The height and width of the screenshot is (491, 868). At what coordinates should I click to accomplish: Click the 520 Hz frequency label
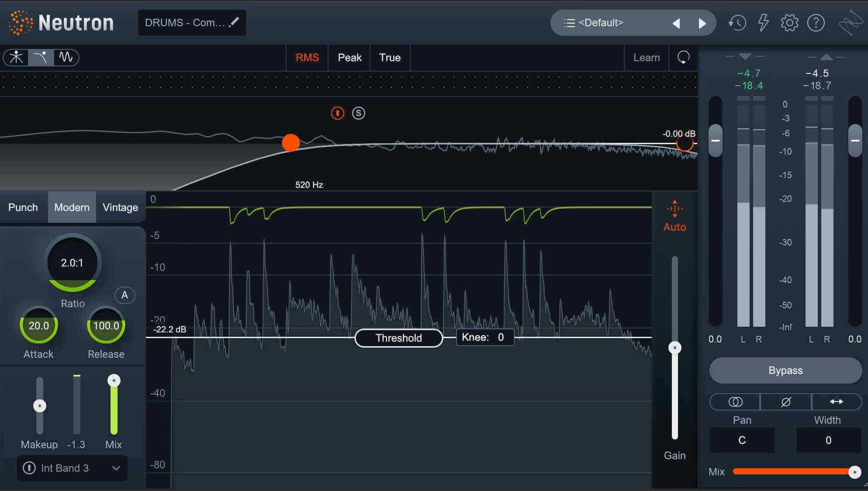coord(309,185)
